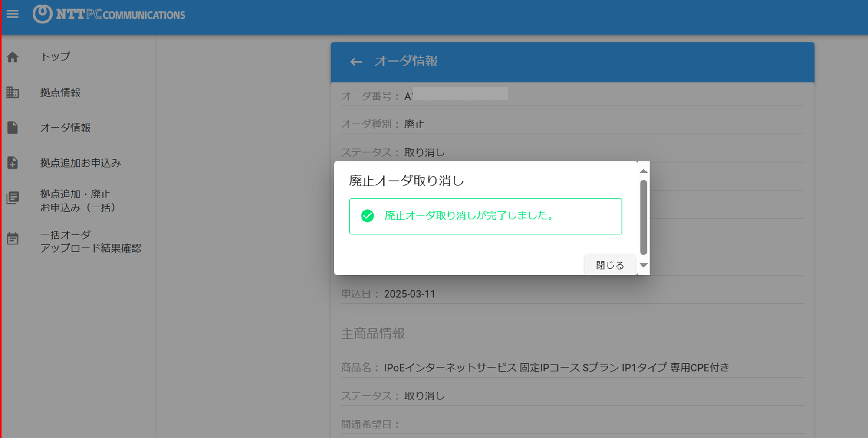Open the hamburger navigation menu
Image resolution: width=868 pixels, height=438 pixels.
[x=13, y=14]
